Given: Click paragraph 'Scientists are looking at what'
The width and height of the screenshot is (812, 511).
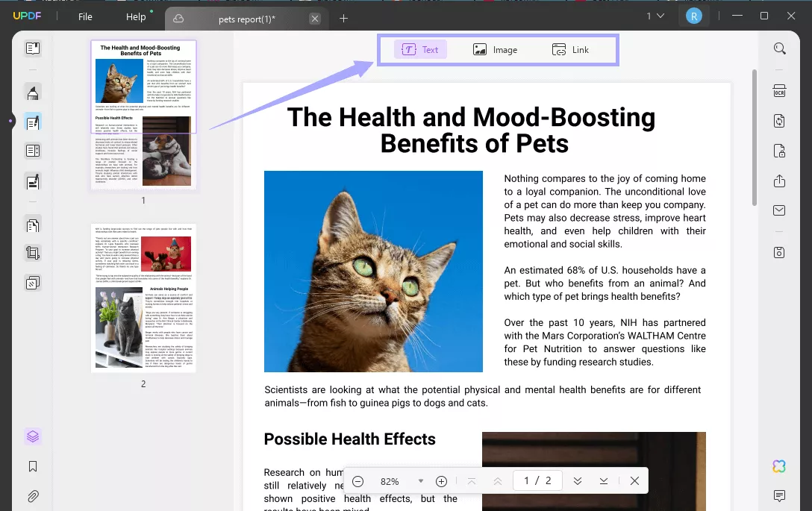Looking at the screenshot, I should click(483, 396).
